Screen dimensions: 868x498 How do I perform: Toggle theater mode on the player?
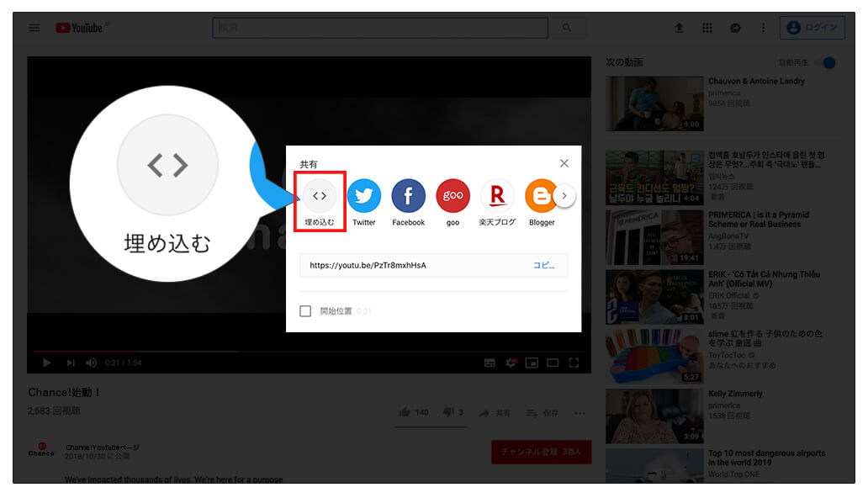[x=553, y=363]
